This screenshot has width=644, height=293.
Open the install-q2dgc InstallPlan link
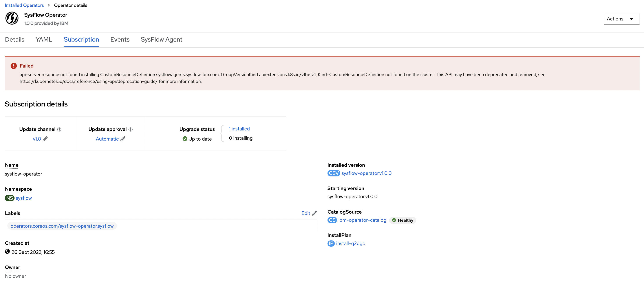[x=351, y=244]
